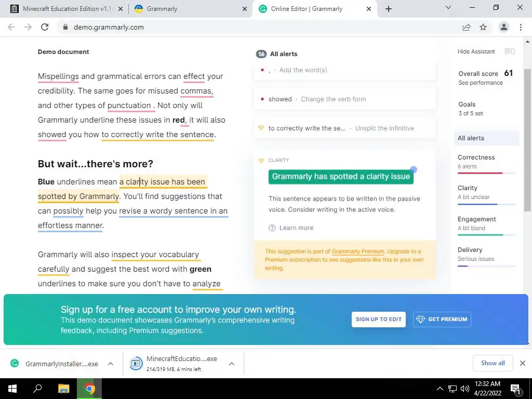Open the tab search chevron

click(448, 7)
